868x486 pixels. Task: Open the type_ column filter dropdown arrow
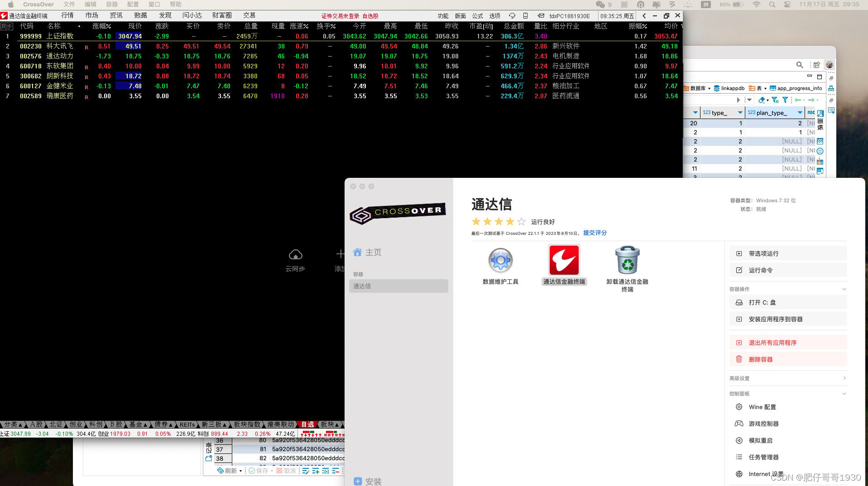[740, 113]
